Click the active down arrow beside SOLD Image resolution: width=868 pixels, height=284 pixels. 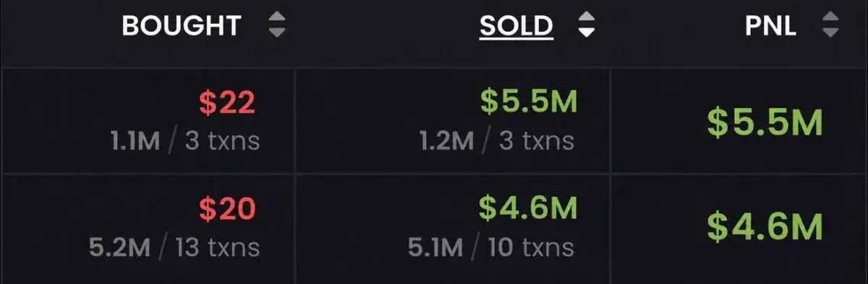(587, 33)
